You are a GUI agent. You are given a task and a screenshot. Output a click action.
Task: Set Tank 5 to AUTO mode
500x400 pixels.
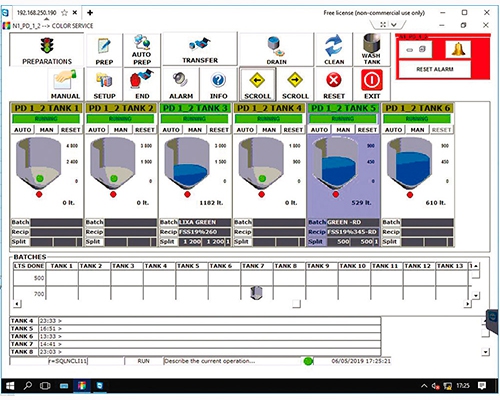pos(319,130)
